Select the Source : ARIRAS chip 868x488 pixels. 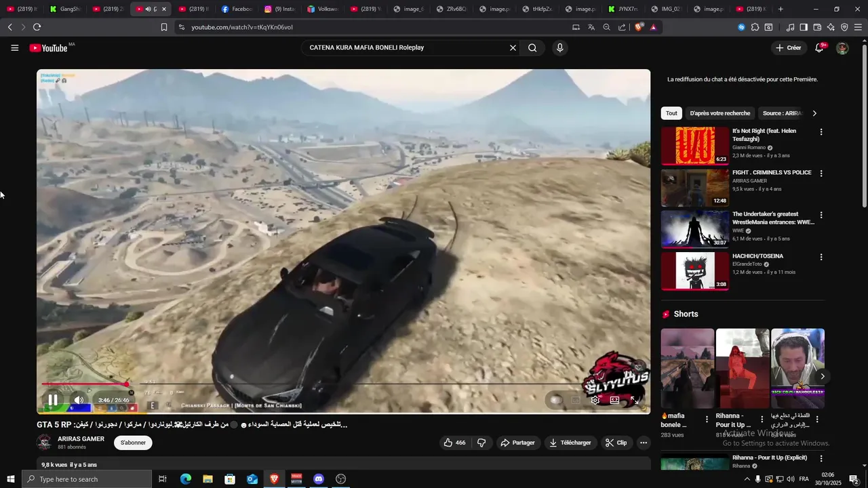[x=782, y=113]
